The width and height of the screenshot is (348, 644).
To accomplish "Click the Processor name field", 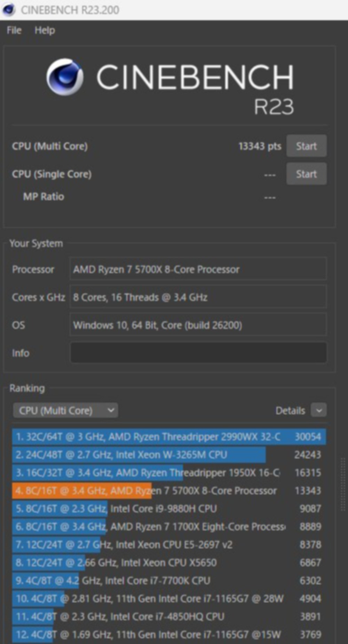I will click(198, 269).
